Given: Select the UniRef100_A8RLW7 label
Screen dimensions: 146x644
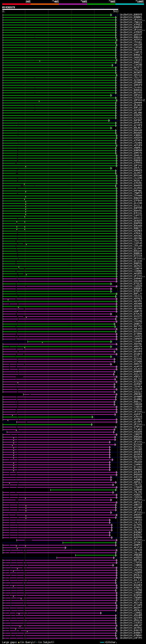Looking at the screenshot, I should point(131,625).
